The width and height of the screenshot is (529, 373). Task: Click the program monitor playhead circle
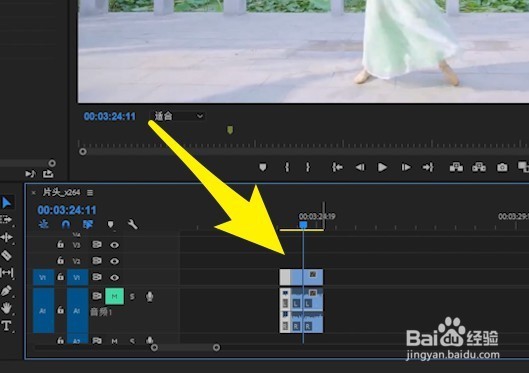(x=83, y=152)
